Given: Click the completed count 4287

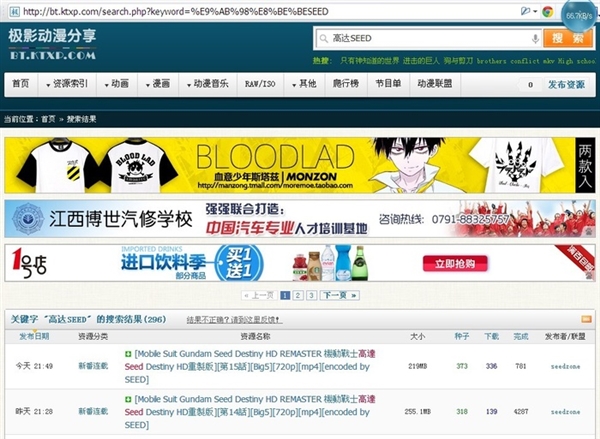Looking at the screenshot, I should pyautogui.click(x=521, y=412).
